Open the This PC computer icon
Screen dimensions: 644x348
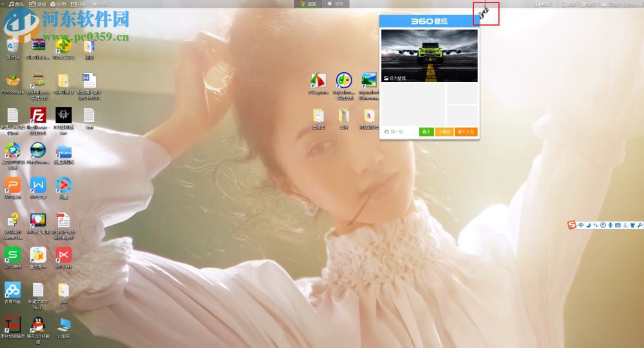click(64, 324)
